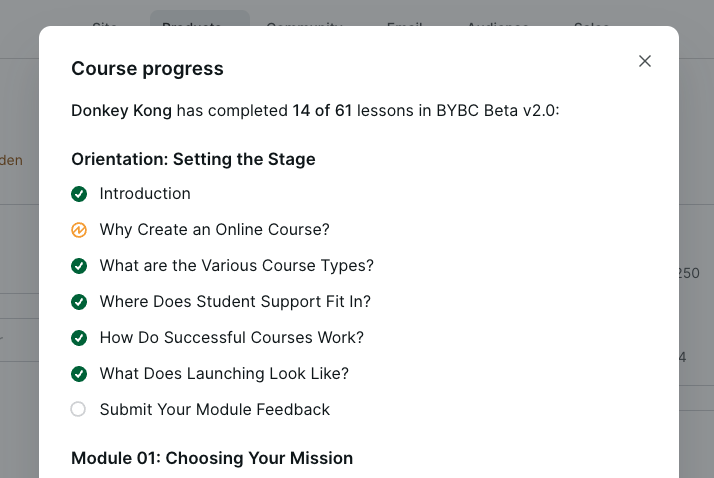
Task: Click the orange in-progress icon for Why Create an Online Course
Action: (x=79, y=230)
